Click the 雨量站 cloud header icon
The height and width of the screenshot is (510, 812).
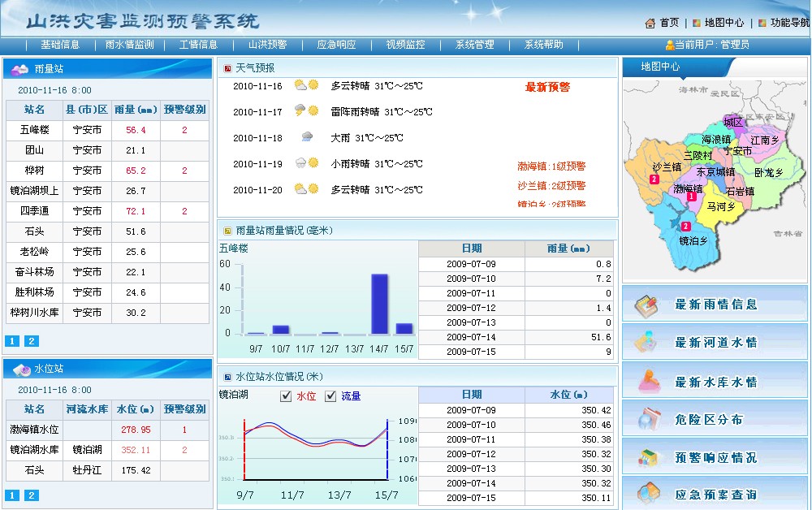[19, 70]
